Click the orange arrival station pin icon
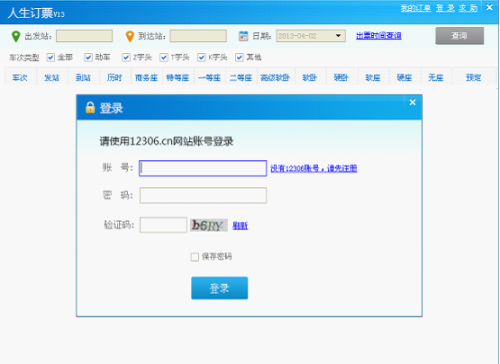Screen dimensions: 500x364 (130, 36)
